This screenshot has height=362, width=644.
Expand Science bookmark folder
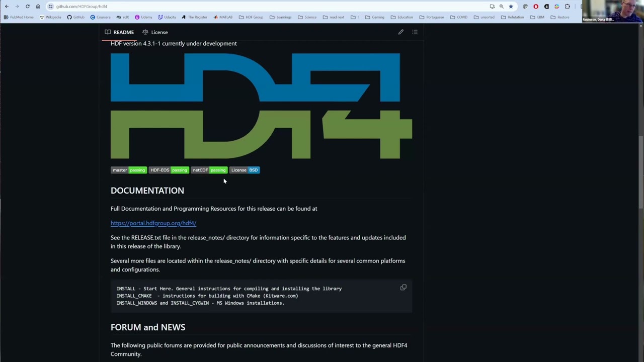[x=307, y=17]
